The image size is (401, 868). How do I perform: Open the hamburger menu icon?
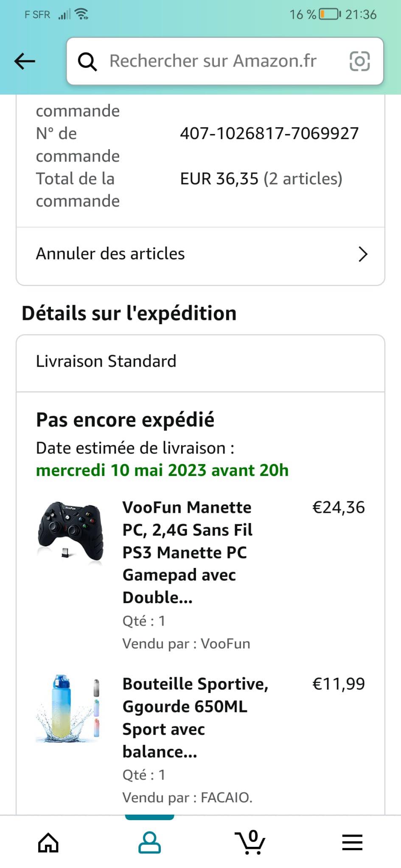tap(352, 842)
